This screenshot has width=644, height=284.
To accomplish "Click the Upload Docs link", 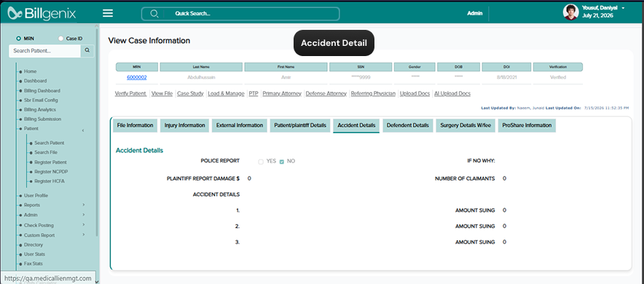I will [x=415, y=93].
